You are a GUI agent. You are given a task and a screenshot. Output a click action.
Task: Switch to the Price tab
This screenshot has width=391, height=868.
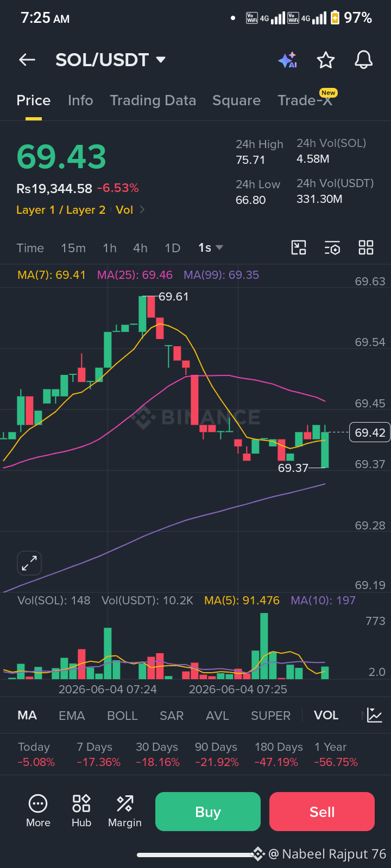point(34,100)
